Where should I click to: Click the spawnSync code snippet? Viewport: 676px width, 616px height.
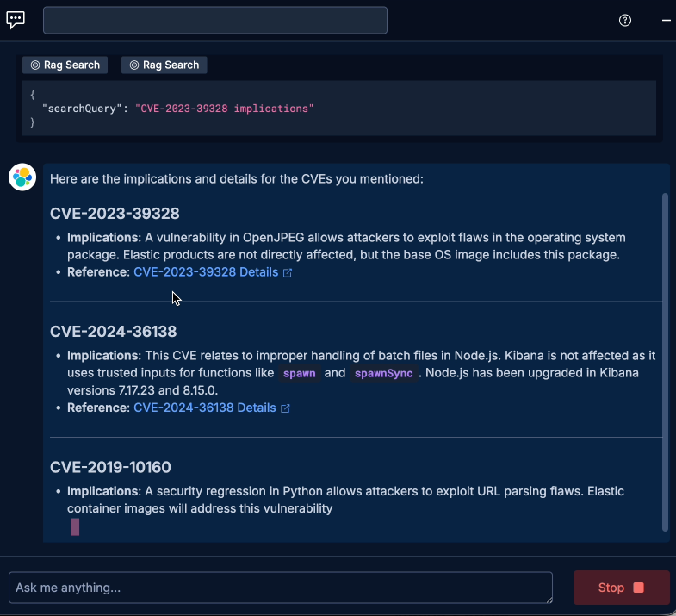[384, 373]
